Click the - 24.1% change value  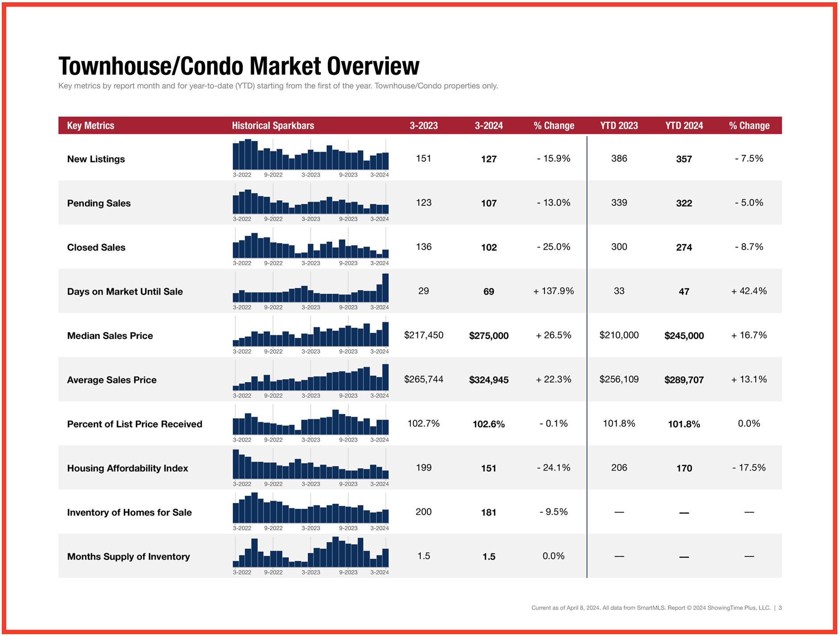[x=554, y=467]
